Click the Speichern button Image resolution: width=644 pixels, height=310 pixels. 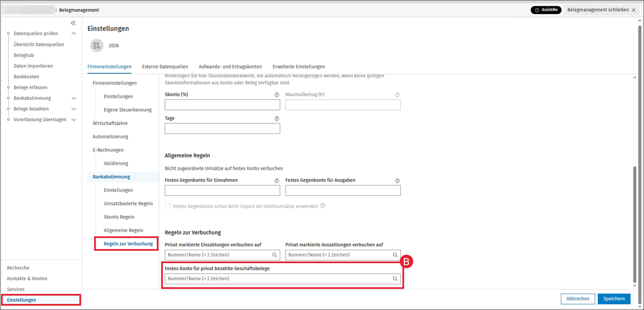614,299
